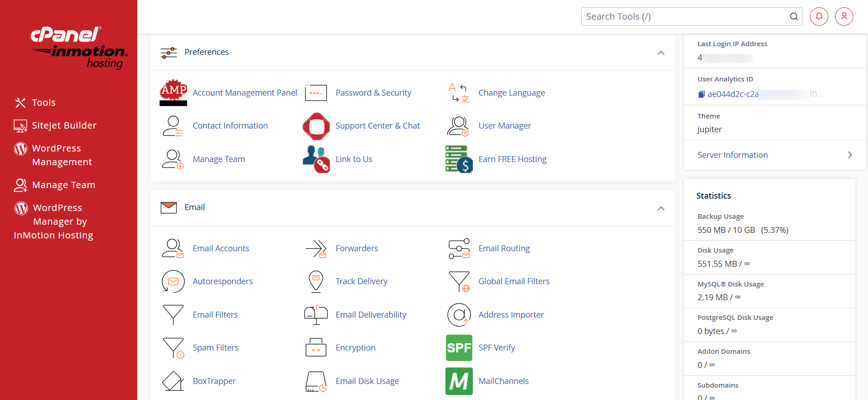
Task: Click the Password & Security icon
Action: [316, 93]
